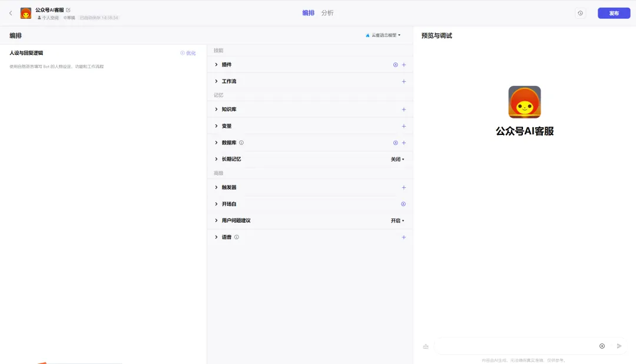Switch to the 分析 tab
The width and height of the screenshot is (636, 364).
327,13
